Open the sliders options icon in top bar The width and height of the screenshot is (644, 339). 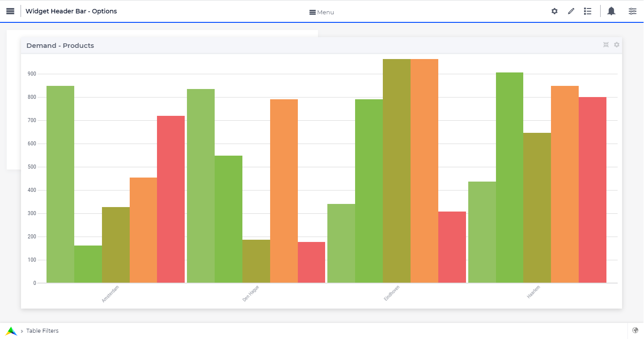[632, 11]
